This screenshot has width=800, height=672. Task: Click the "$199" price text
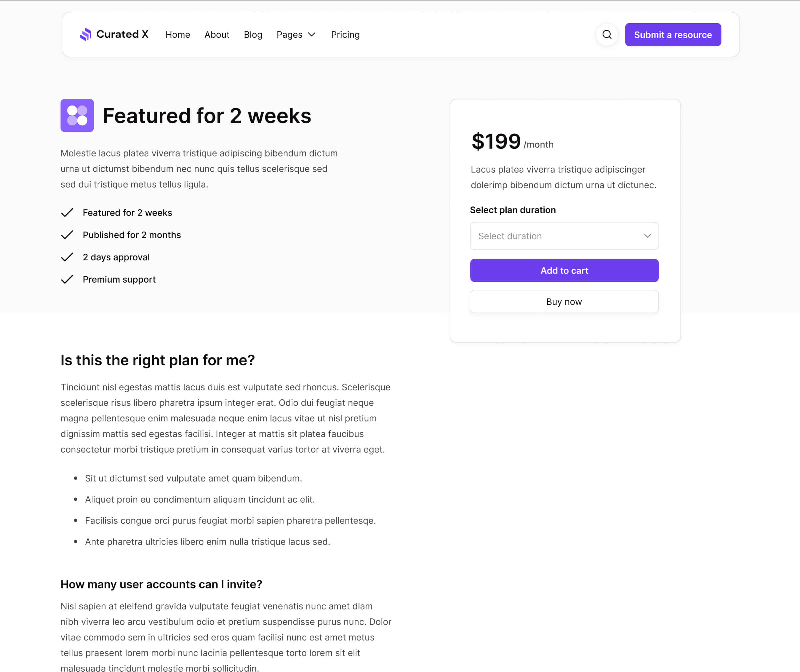click(x=496, y=141)
